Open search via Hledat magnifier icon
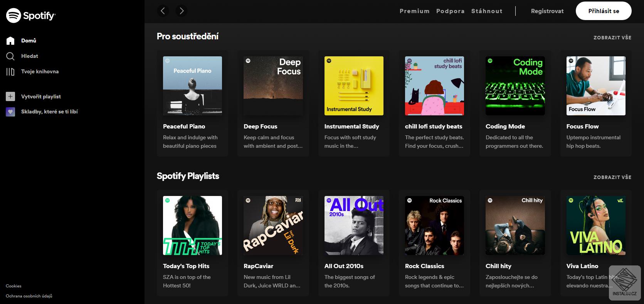This screenshot has height=304, width=644. click(x=10, y=56)
